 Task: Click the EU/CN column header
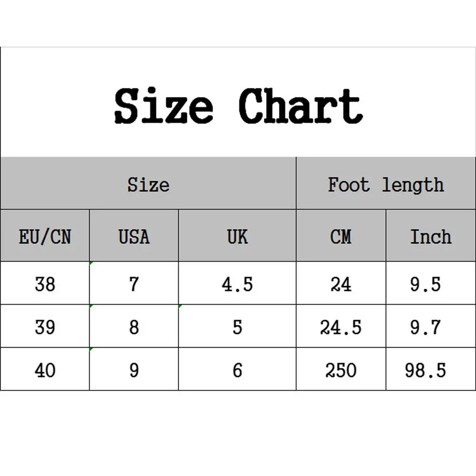tap(45, 236)
